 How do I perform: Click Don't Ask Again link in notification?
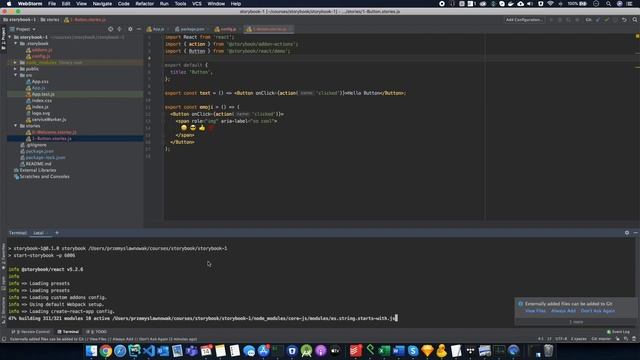pyautogui.click(x=598, y=311)
